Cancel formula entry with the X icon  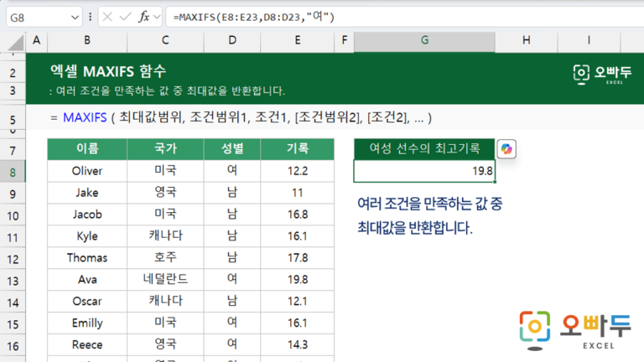tap(107, 18)
